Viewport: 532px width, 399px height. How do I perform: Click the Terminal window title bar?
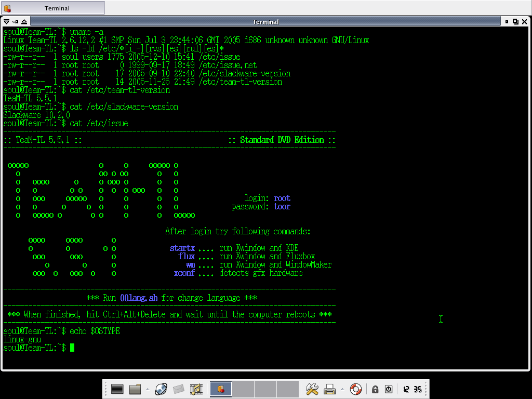point(265,22)
